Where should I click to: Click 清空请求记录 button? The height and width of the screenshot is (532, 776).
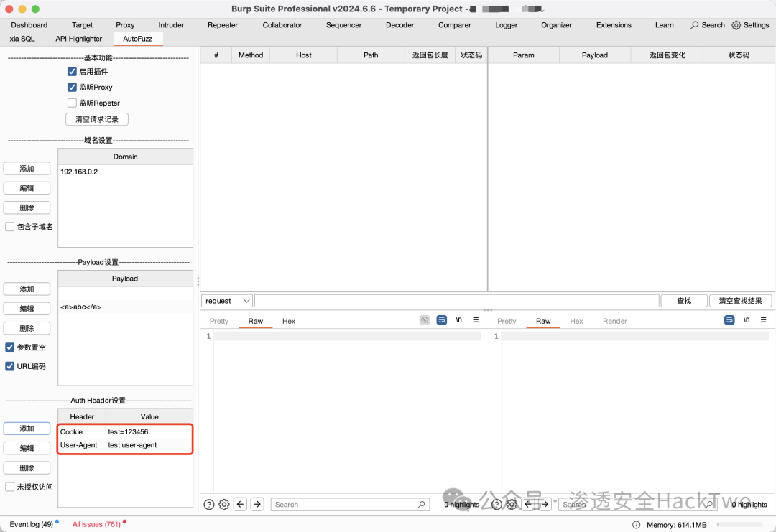coord(97,119)
